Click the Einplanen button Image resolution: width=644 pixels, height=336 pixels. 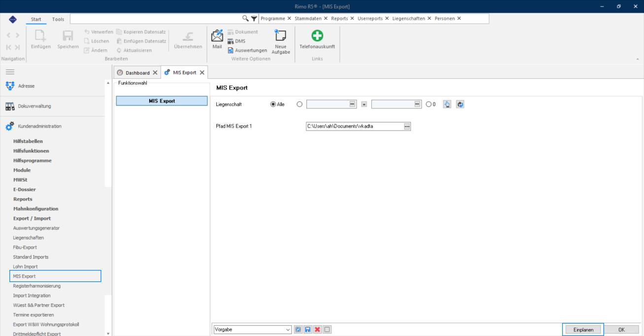(x=583, y=330)
